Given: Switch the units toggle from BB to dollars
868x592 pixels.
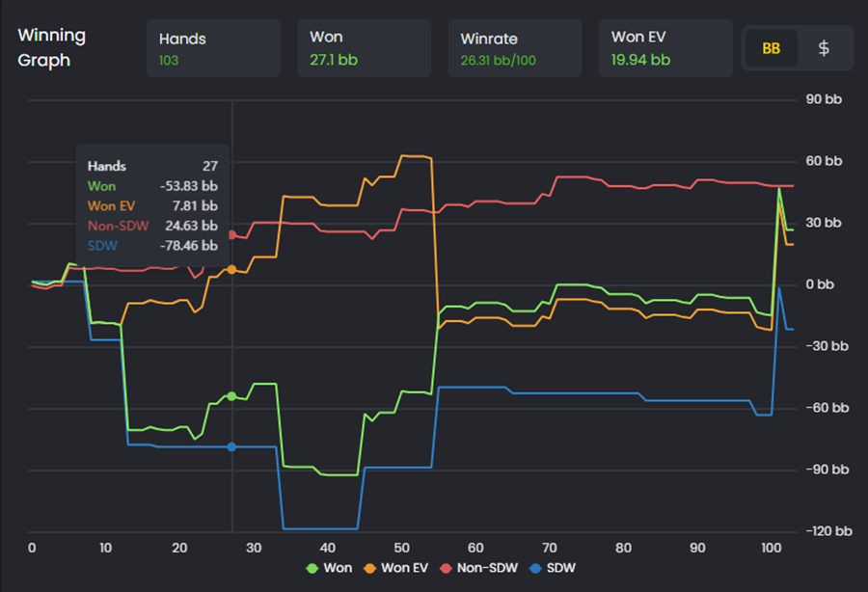Looking at the screenshot, I should tap(825, 47).
